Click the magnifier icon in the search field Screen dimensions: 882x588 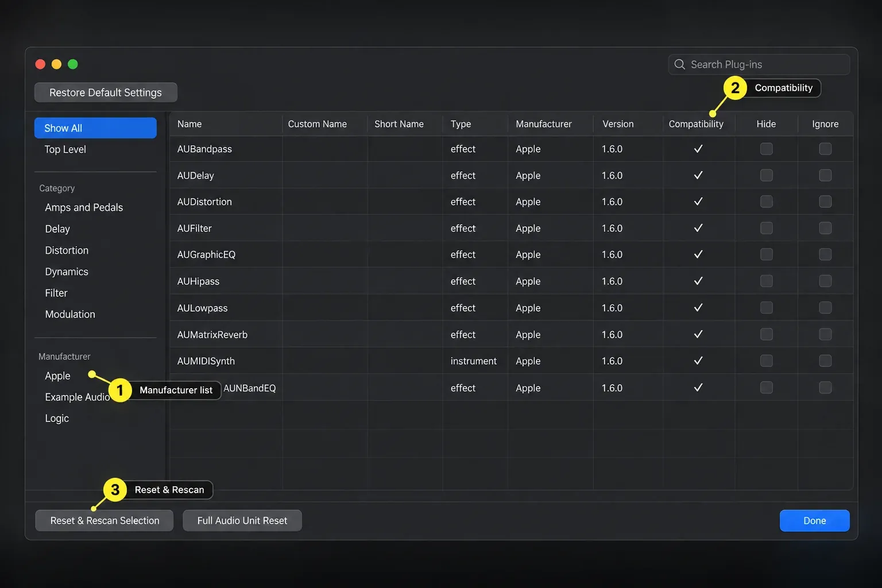(679, 64)
